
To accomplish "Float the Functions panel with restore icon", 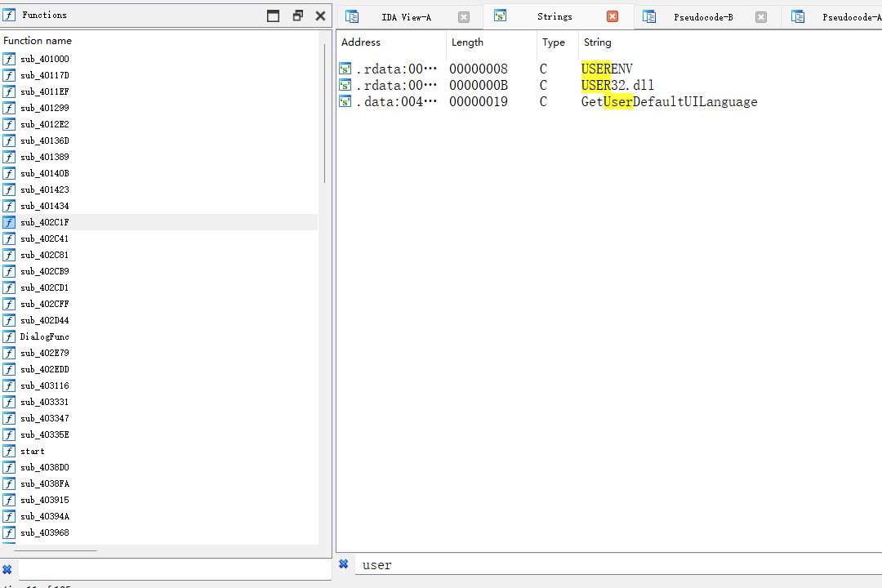I will (x=297, y=16).
